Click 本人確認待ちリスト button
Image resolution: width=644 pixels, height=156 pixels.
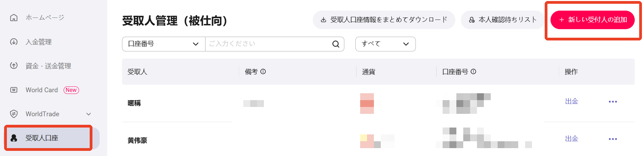pyautogui.click(x=502, y=20)
